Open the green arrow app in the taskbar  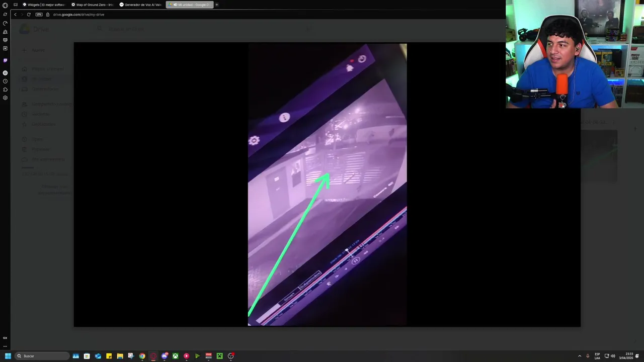pyautogui.click(x=197, y=356)
